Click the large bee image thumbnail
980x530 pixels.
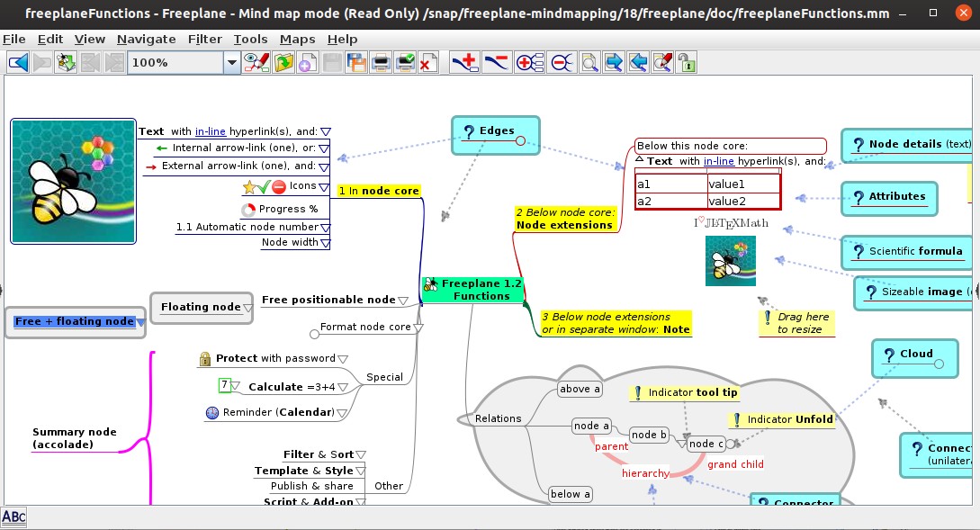pyautogui.click(x=73, y=181)
